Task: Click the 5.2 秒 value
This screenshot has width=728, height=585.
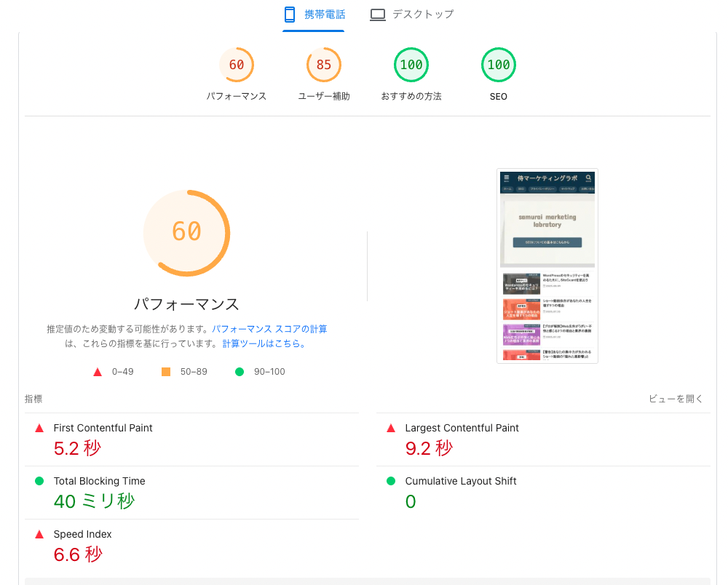Action: coord(77,448)
